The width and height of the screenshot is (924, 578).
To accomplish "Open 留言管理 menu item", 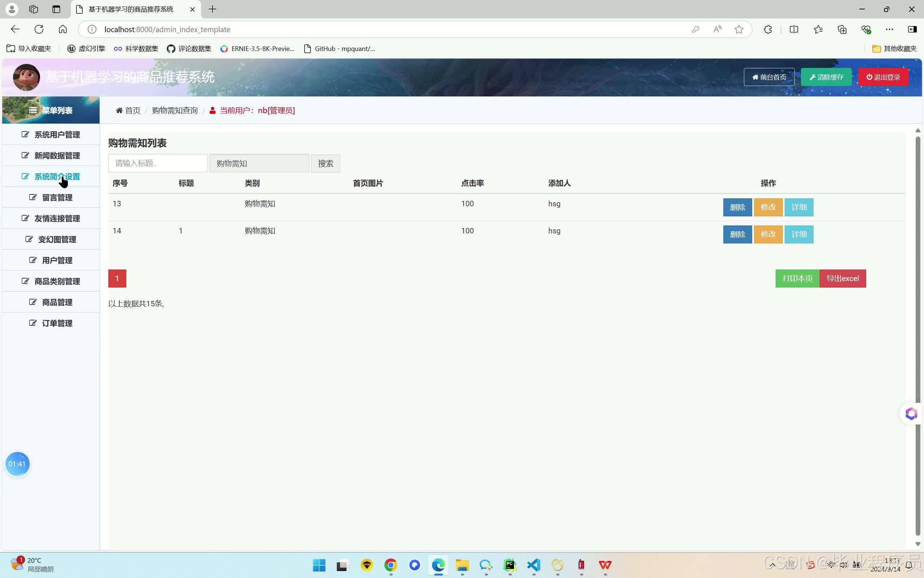I will 51,198.
